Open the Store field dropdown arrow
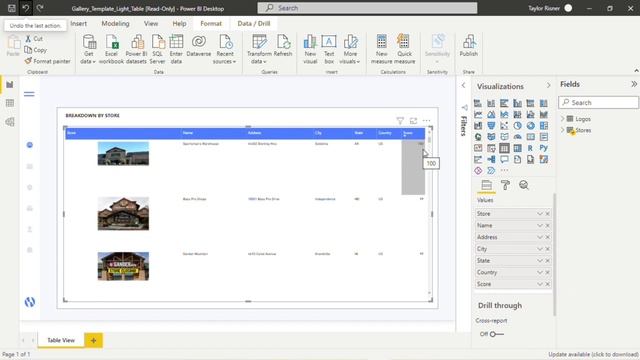The height and width of the screenshot is (360, 640). point(540,214)
